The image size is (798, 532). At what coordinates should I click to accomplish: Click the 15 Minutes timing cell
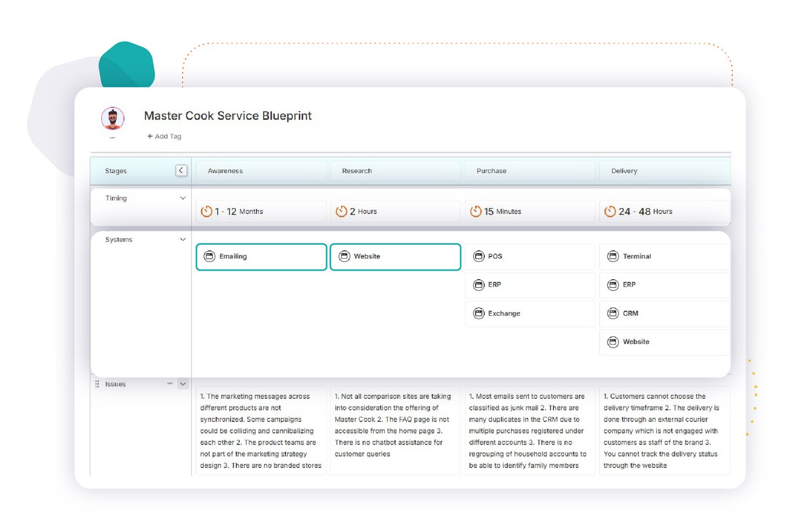pos(530,211)
